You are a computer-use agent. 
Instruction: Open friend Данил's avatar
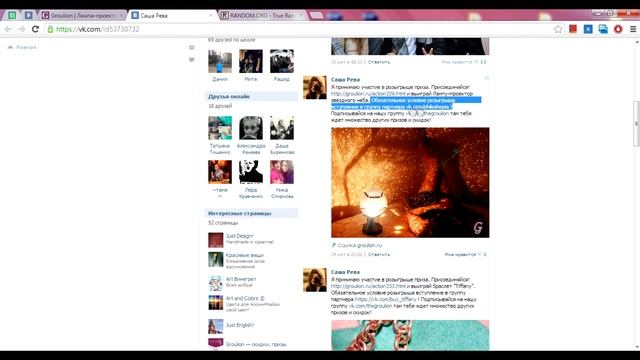tap(220, 61)
